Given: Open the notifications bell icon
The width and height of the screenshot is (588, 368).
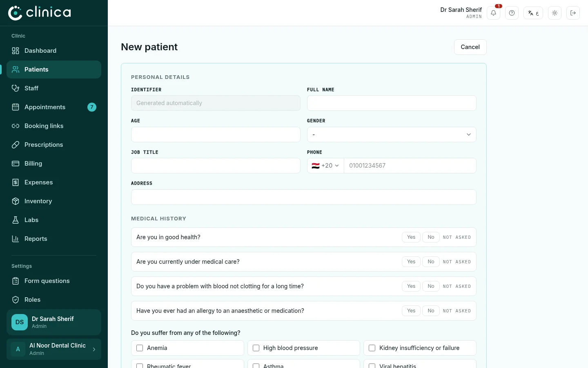Looking at the screenshot, I should (x=493, y=13).
